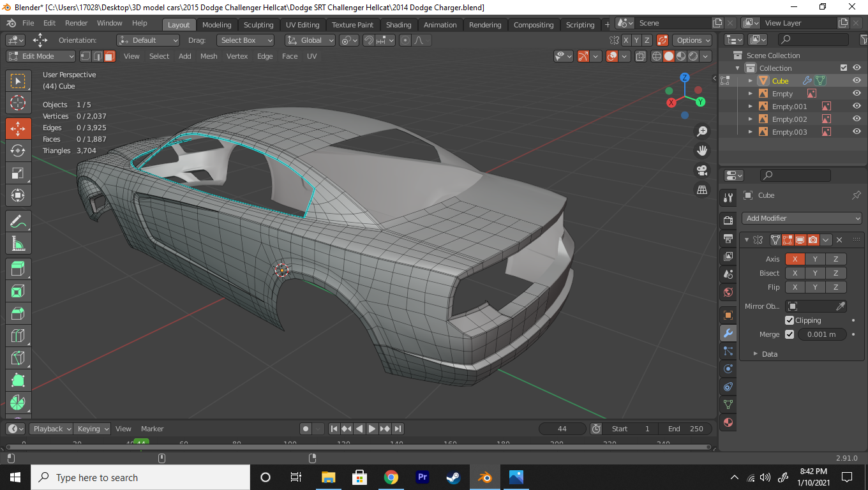
Task: Activate the Annotate pencil tool
Action: click(18, 221)
